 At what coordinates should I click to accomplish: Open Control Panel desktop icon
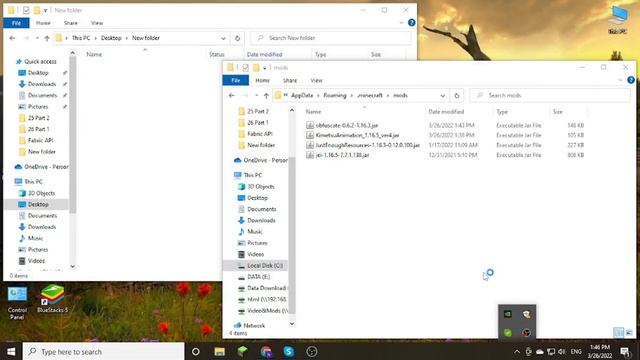17,303
